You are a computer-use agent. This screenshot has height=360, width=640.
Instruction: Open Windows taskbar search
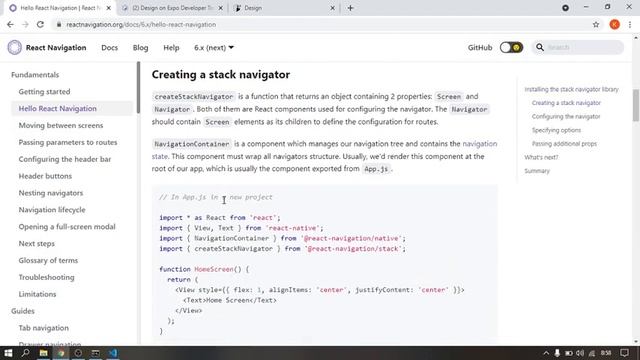coord(25,353)
